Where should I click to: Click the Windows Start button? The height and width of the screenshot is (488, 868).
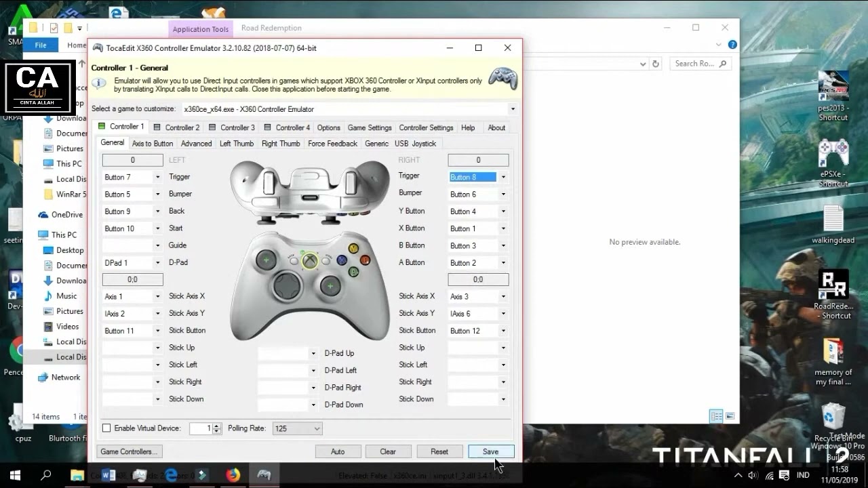click(15, 475)
